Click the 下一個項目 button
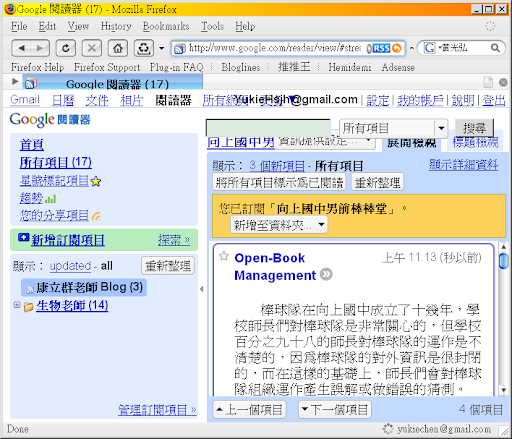The height and width of the screenshot is (439, 512). click(335, 409)
